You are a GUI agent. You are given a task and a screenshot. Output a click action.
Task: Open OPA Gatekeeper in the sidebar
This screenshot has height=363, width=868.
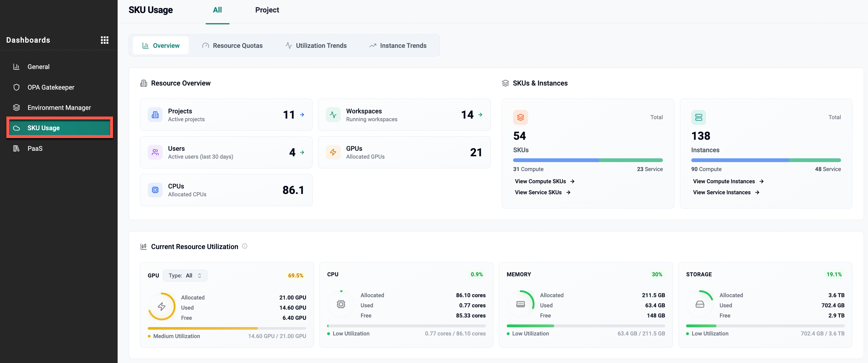coord(51,87)
